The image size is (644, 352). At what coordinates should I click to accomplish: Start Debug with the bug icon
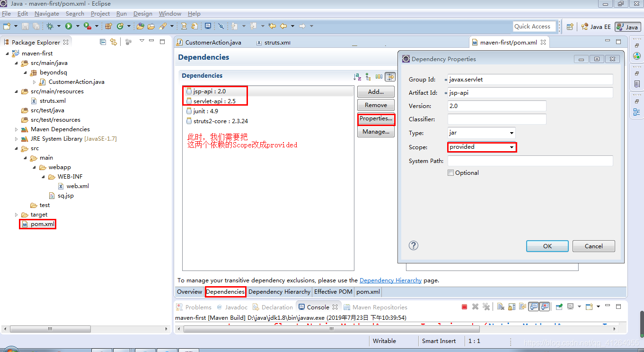pos(50,26)
